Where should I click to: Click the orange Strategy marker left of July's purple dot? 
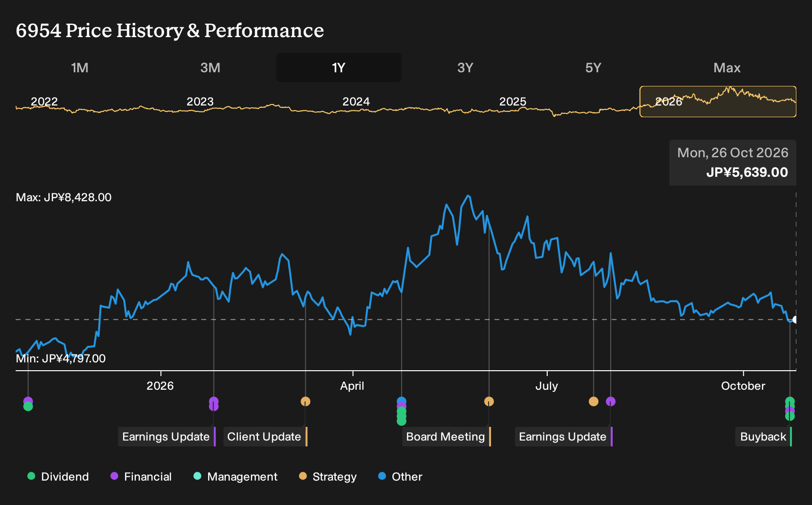594,401
